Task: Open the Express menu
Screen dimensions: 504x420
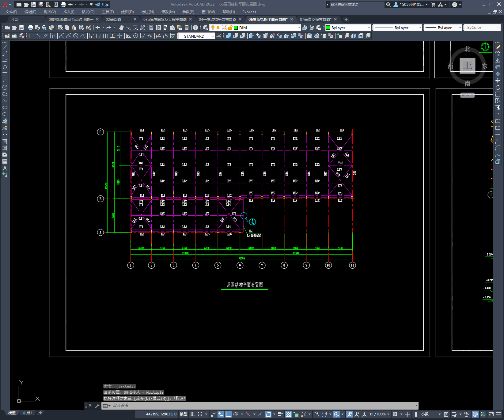Action: [x=249, y=12]
